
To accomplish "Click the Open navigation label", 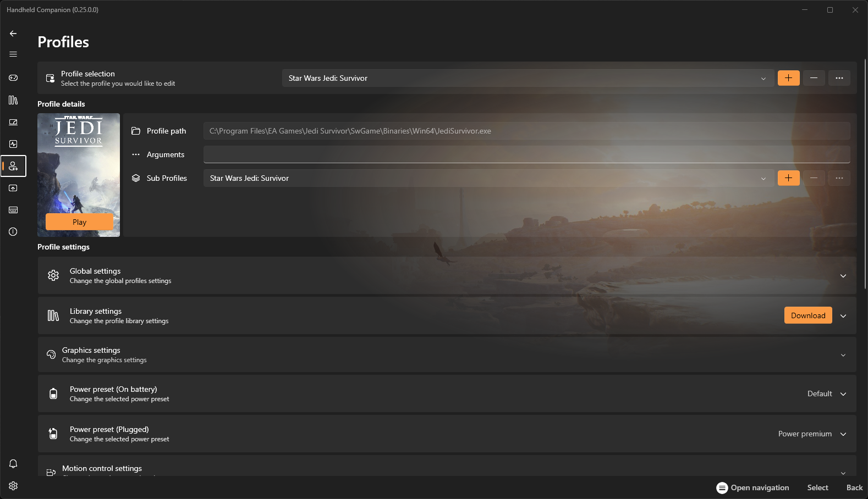I will [760, 487].
